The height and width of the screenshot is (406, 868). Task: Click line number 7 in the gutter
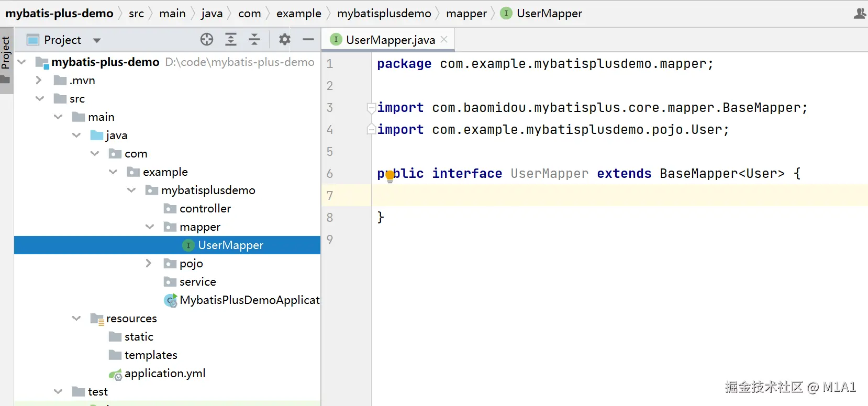330,196
